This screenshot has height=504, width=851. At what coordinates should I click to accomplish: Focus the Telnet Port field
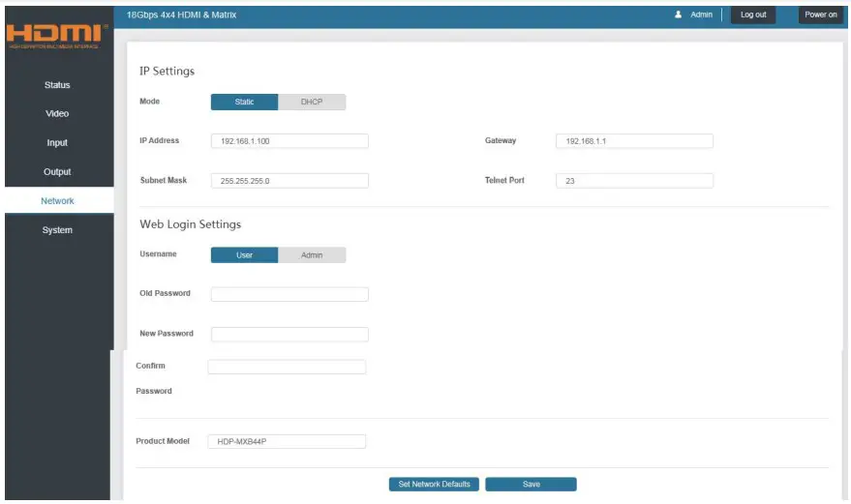coord(634,181)
